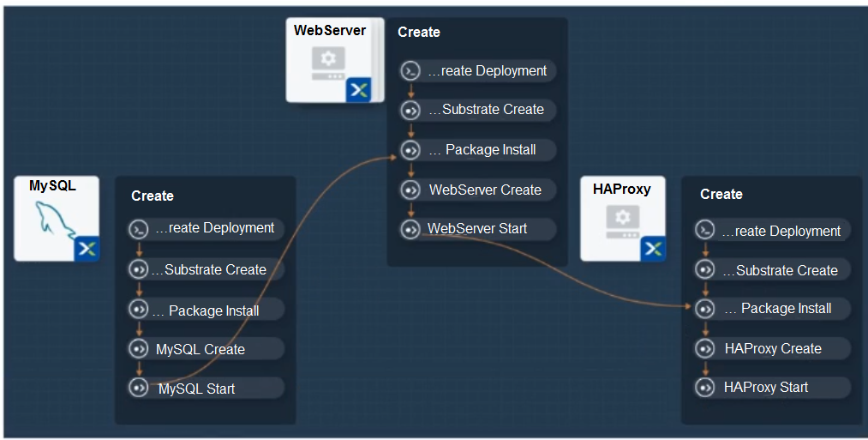This screenshot has width=868, height=440.
Task: Click terminal icon of WebServer Create Deployment
Action: (410, 70)
